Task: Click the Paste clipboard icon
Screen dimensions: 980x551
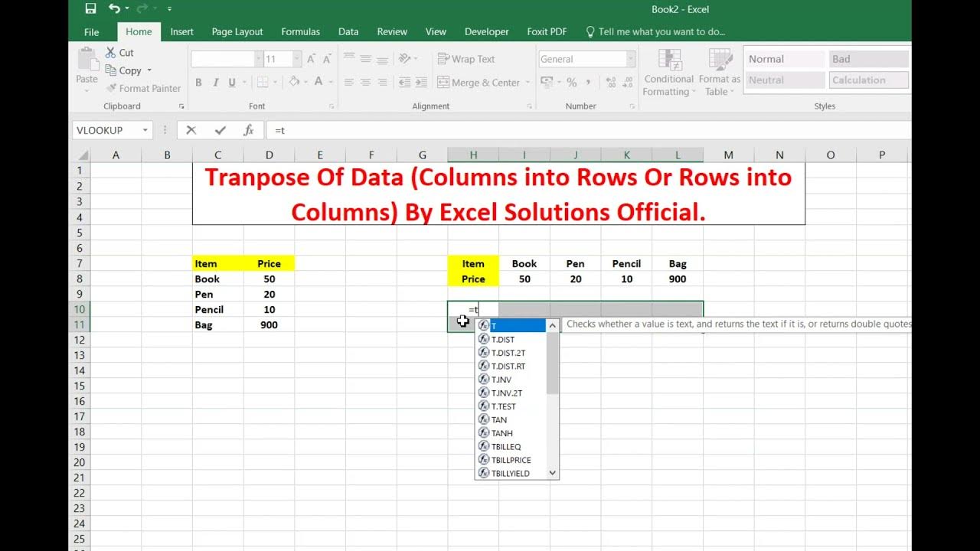Action: [87, 59]
